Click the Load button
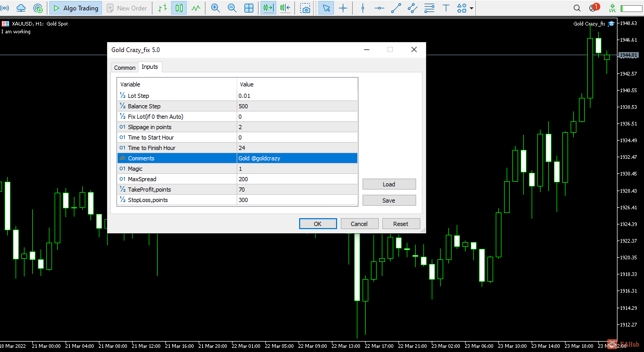This screenshot has height=352, width=644. tap(389, 184)
